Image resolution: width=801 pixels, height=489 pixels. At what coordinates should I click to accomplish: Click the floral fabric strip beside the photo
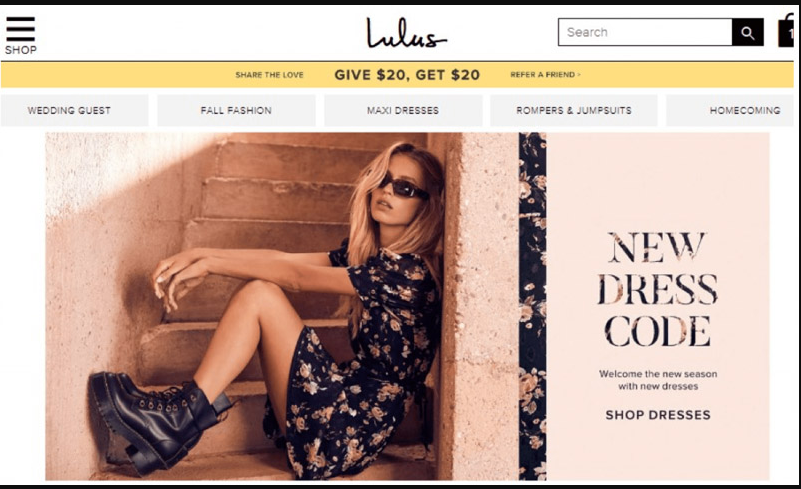(x=532, y=306)
